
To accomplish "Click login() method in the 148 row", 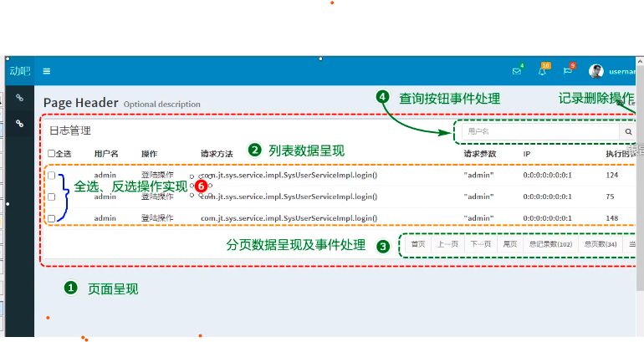I will 289,218.
